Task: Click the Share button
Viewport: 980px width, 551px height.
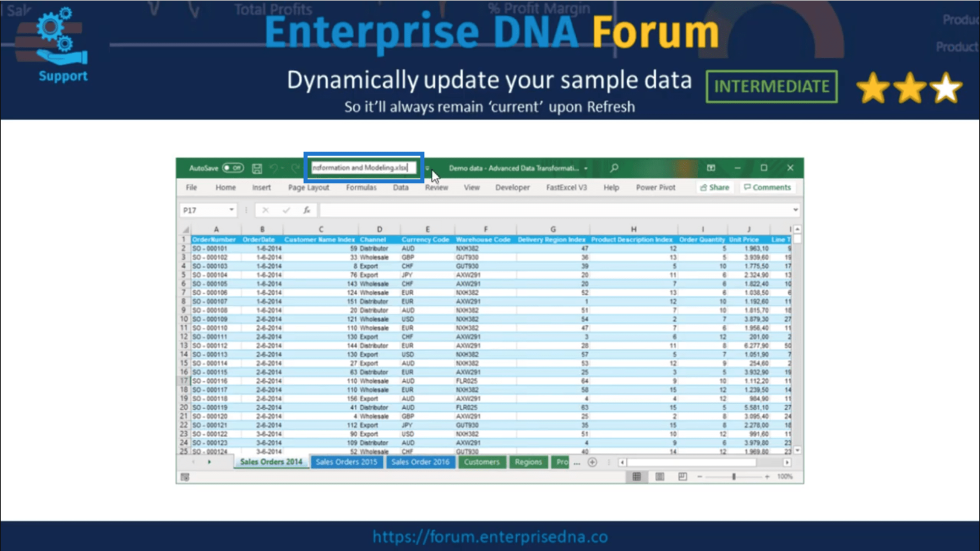Action: (715, 187)
